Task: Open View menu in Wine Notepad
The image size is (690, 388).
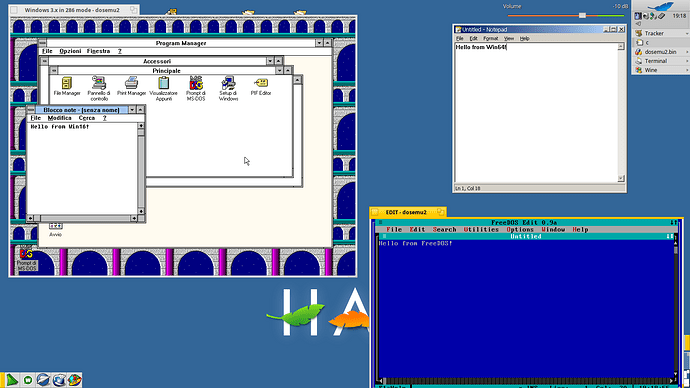Action: [509, 39]
